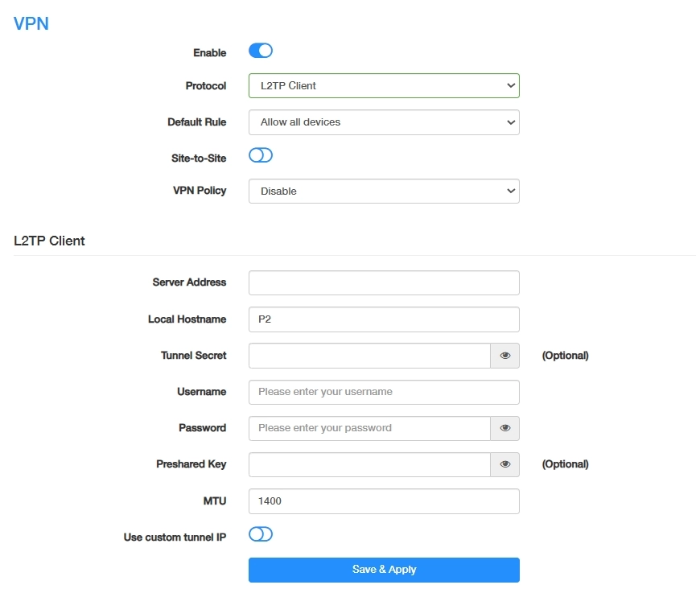Click the Password input field

pyautogui.click(x=369, y=428)
